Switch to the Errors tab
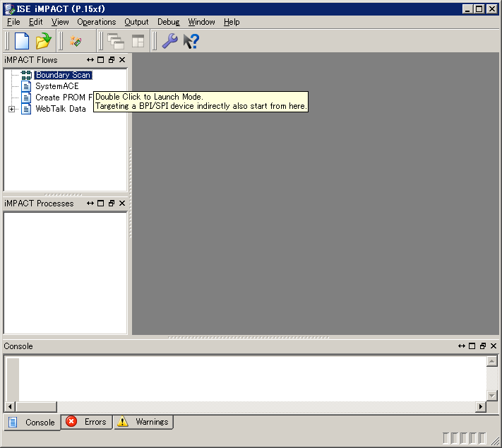502x448 pixels. click(x=86, y=422)
